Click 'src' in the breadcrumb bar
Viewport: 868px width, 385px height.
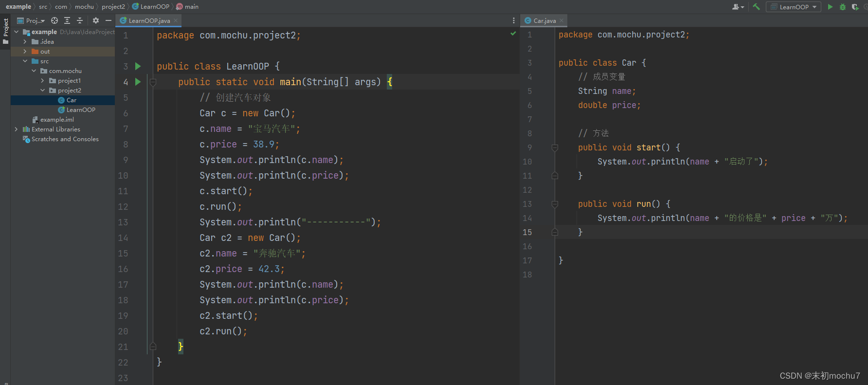[x=43, y=6]
